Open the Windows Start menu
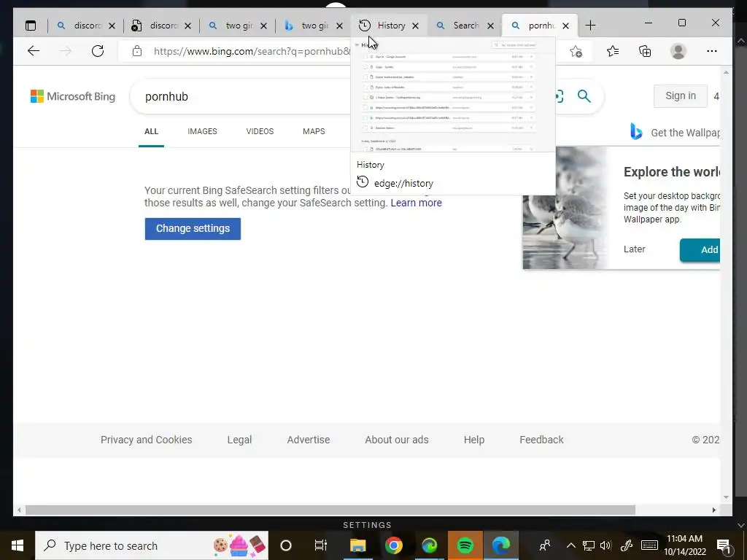 (x=18, y=545)
